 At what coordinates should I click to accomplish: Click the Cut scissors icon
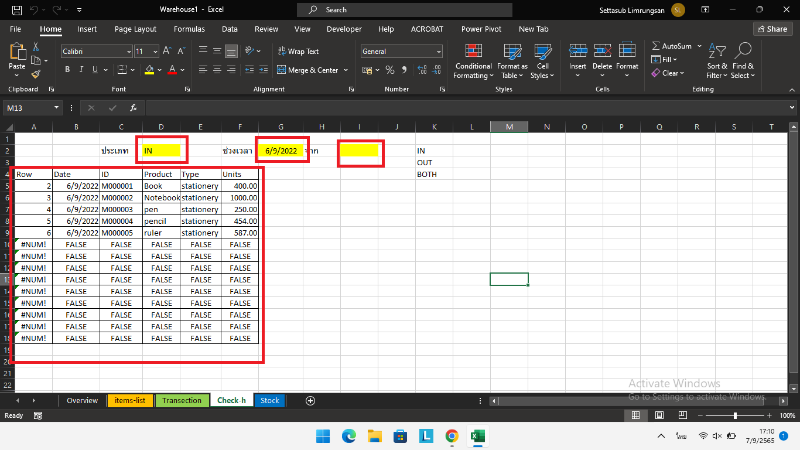pos(36,45)
